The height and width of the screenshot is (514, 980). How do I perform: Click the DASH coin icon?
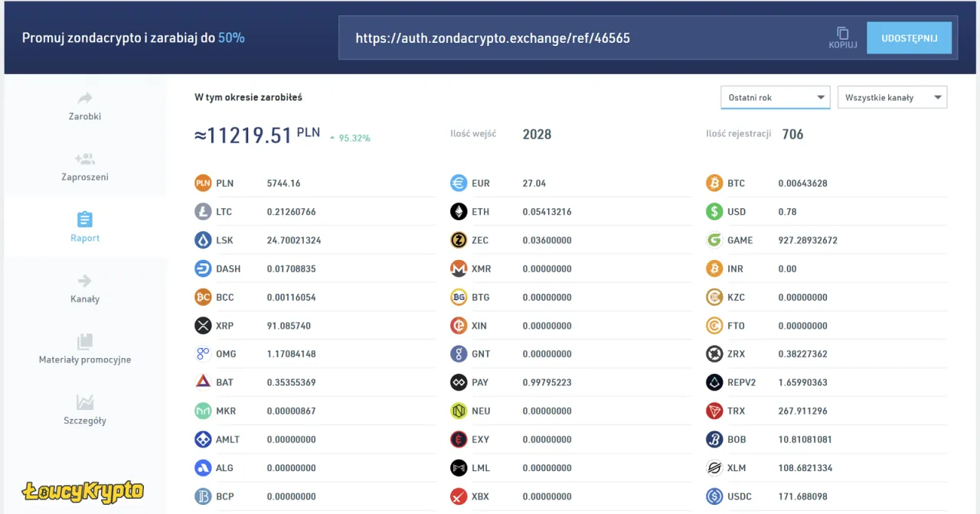pos(203,268)
